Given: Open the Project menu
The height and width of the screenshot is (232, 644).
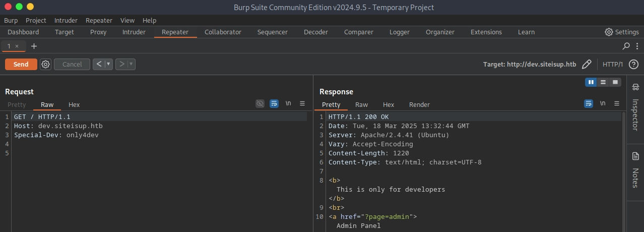Looking at the screenshot, I should pos(36,20).
